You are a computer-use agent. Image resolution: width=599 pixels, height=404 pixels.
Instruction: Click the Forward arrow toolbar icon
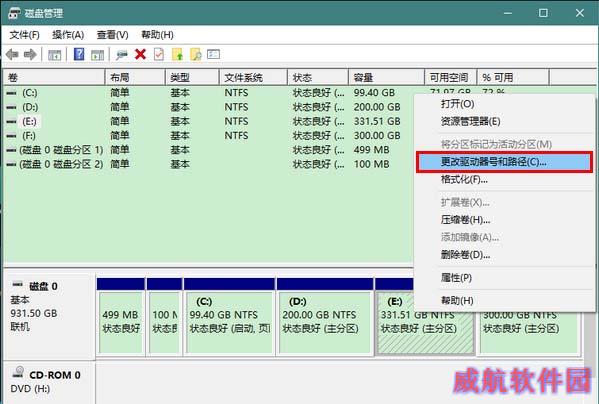click(30, 55)
